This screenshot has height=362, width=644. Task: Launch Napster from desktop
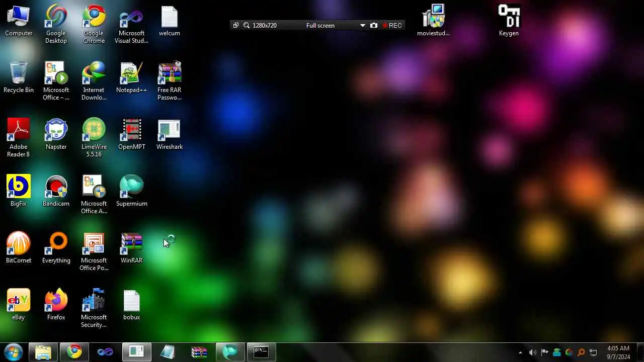(x=56, y=135)
